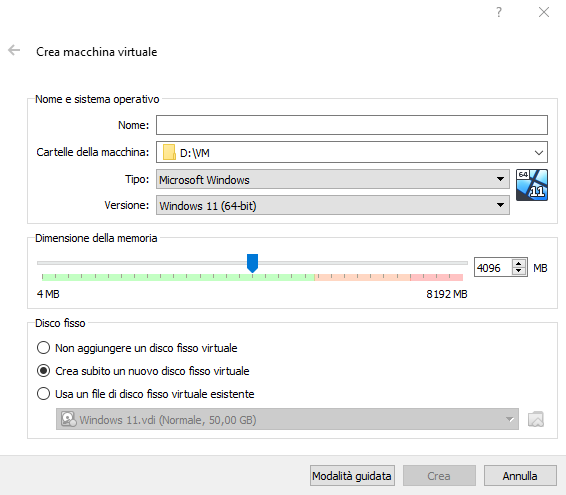Viewport: 566px width, 495px height.
Task: Click the 4096 MB memory value field
Action: (493, 268)
